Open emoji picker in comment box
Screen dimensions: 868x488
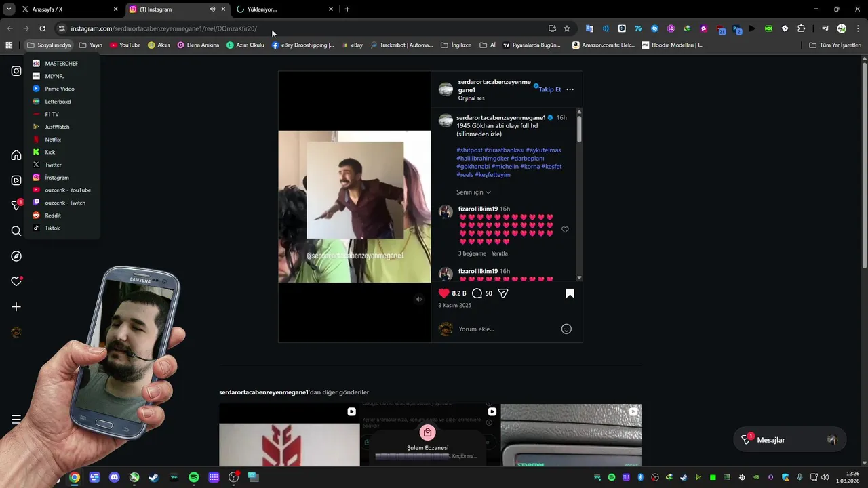(566, 329)
